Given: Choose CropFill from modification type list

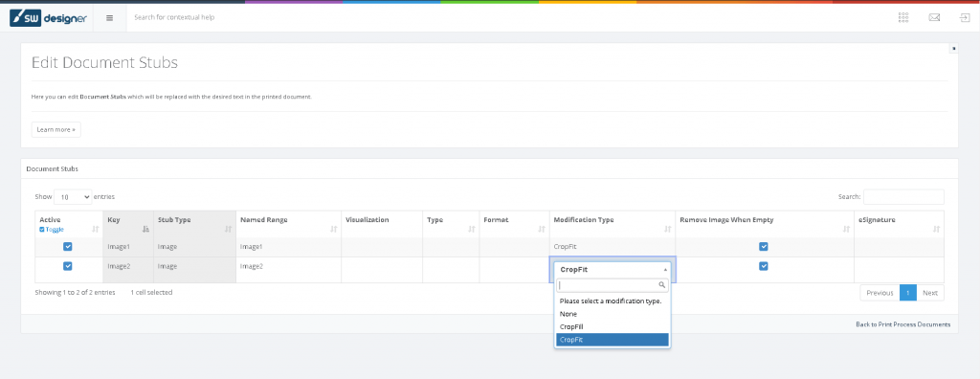Looking at the screenshot, I should 612,326.
